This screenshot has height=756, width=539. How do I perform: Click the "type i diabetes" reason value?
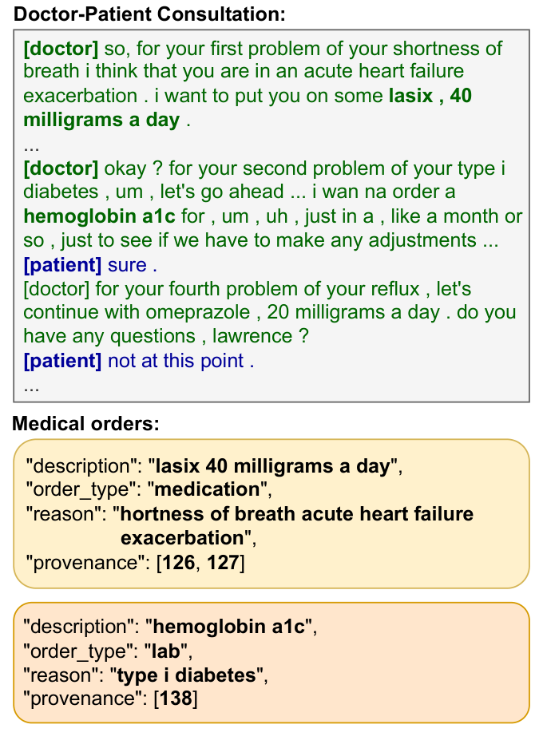[187, 675]
